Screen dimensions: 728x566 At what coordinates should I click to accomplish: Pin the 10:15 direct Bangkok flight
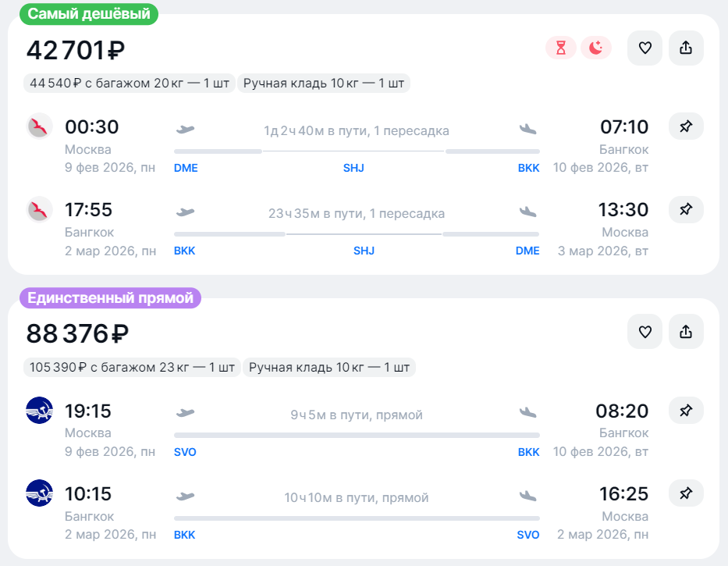point(686,493)
